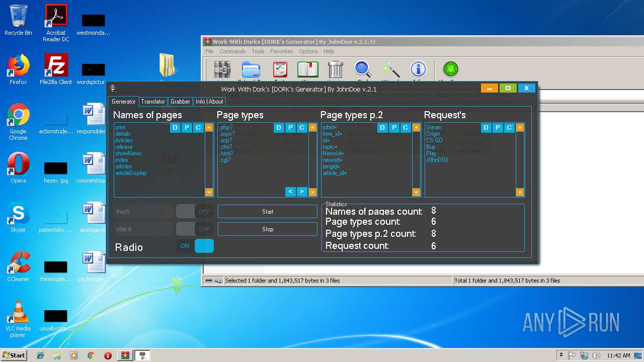Click up arrow of Page types list

pyautogui.click(x=312, y=128)
